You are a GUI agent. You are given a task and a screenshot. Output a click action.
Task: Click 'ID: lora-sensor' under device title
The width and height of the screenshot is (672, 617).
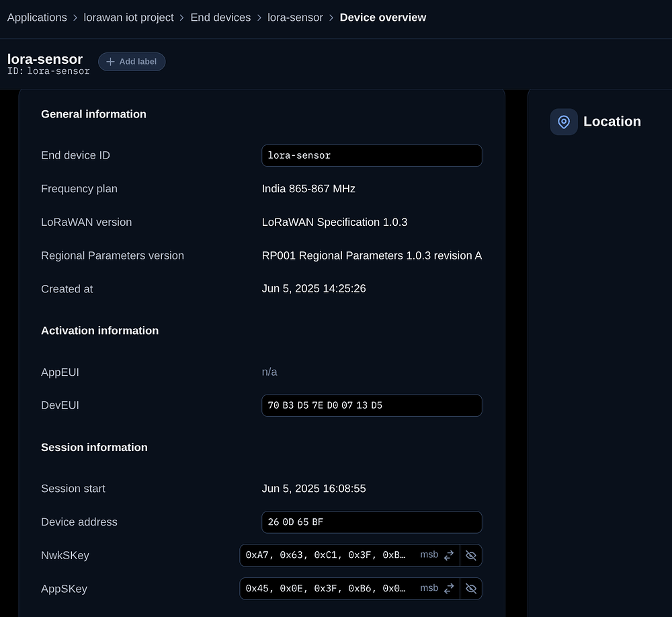(48, 71)
